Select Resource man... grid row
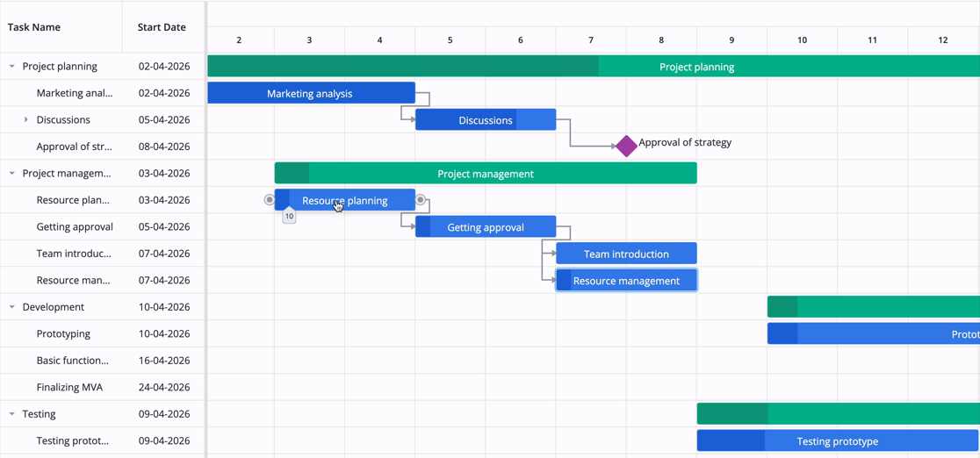Viewport: 980px width, 458px height. pyautogui.click(x=102, y=280)
